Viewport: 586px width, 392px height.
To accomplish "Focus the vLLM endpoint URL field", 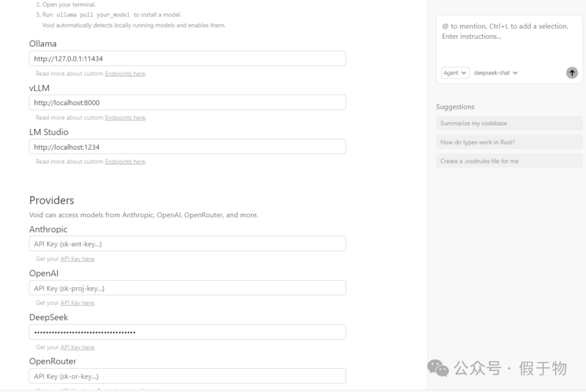I will tap(188, 102).
